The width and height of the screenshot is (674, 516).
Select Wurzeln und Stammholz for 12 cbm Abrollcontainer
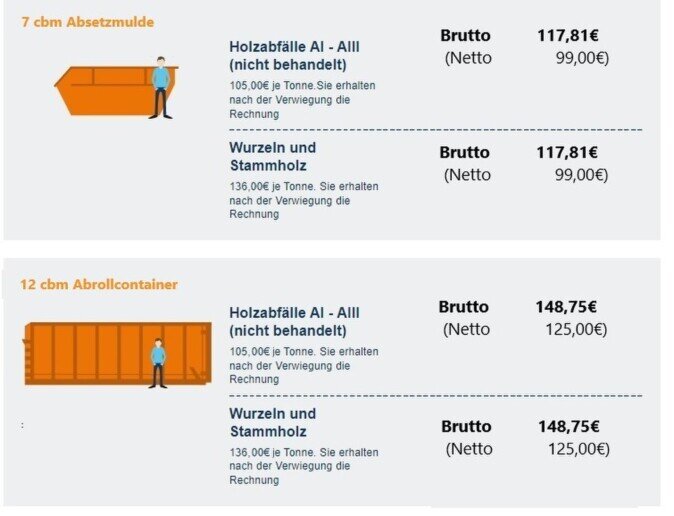(272, 423)
